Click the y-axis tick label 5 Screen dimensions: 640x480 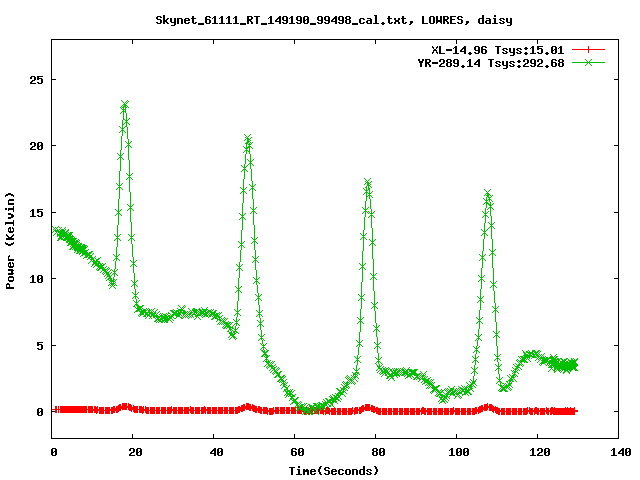click(x=38, y=346)
